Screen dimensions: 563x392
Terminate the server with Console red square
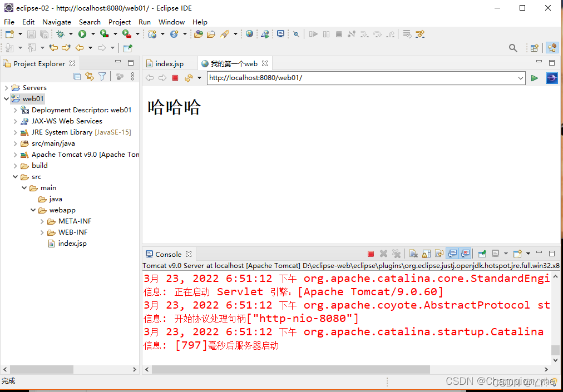tap(371, 254)
